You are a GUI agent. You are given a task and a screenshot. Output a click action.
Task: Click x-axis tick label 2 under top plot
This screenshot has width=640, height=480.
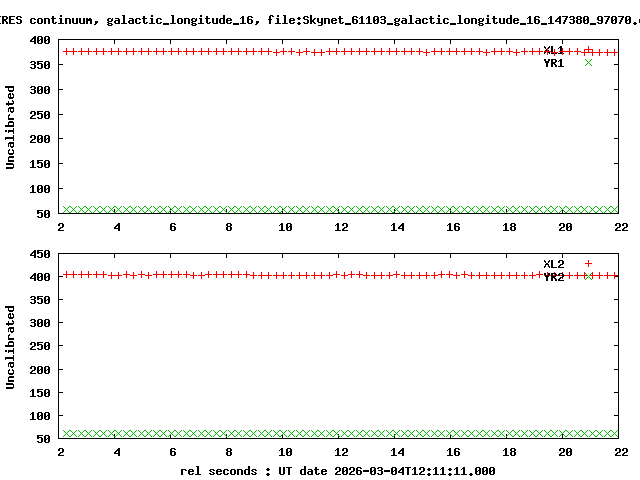coord(61,227)
